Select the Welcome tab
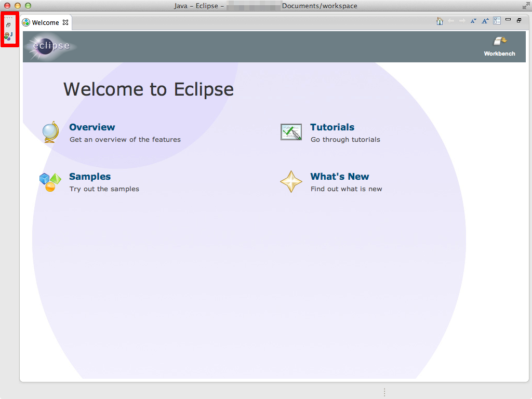Viewport: 532px width, 399px height. click(x=45, y=22)
